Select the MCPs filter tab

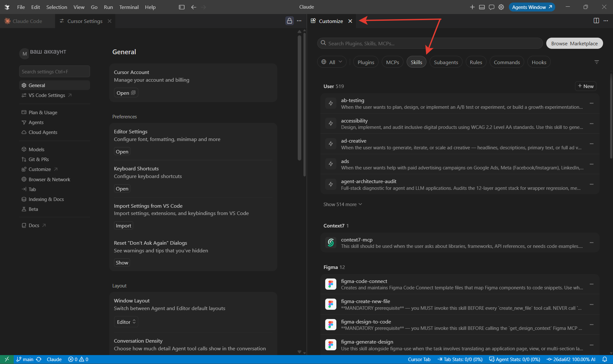[x=393, y=62]
